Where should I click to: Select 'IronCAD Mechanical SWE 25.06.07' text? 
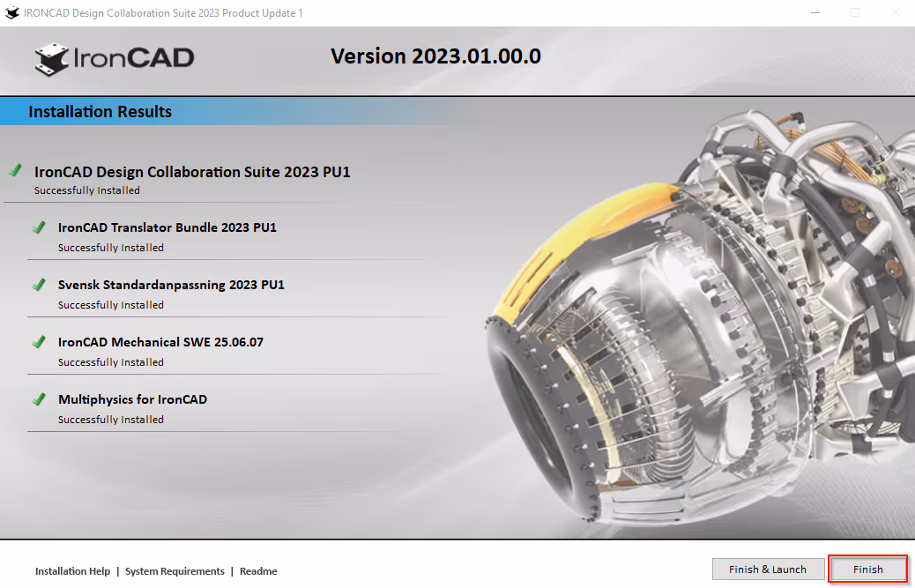160,342
